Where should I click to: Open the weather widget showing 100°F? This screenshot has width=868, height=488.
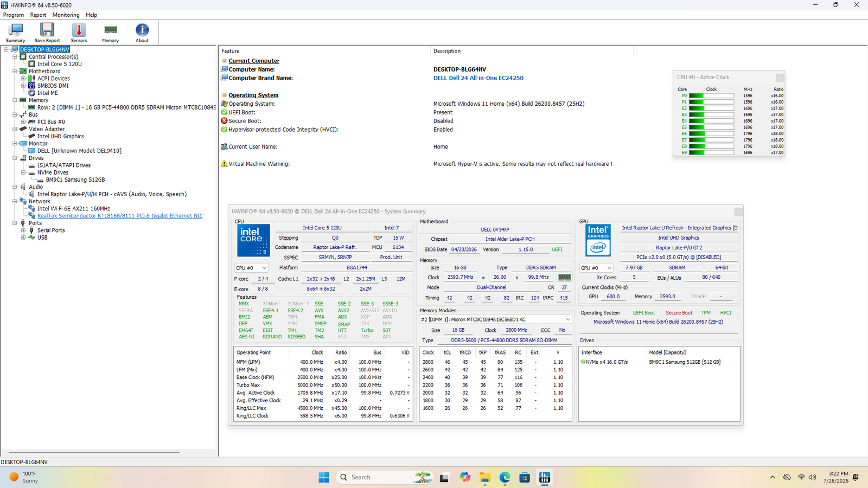[x=24, y=477]
